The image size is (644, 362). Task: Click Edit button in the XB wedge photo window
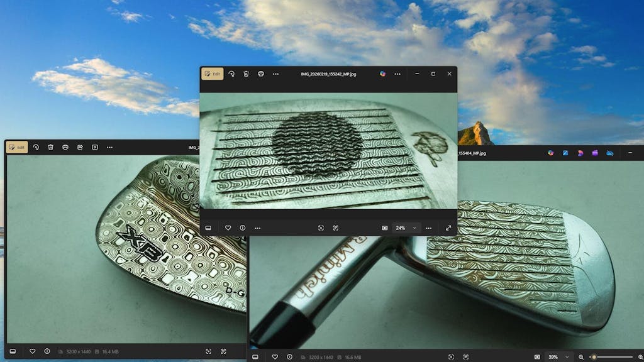click(x=17, y=147)
